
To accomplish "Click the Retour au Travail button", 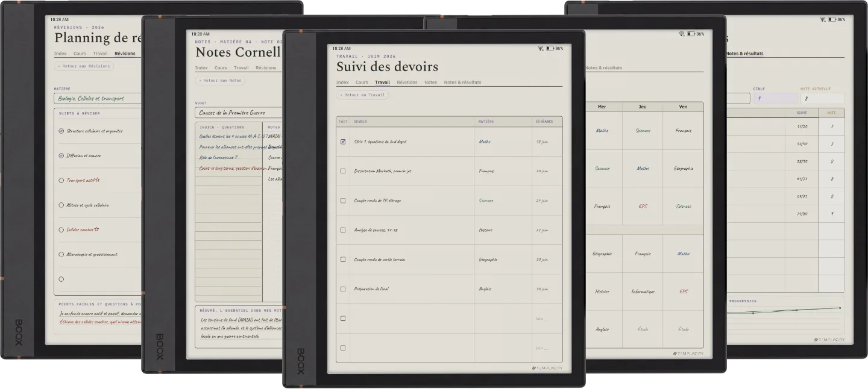I will 362,95.
